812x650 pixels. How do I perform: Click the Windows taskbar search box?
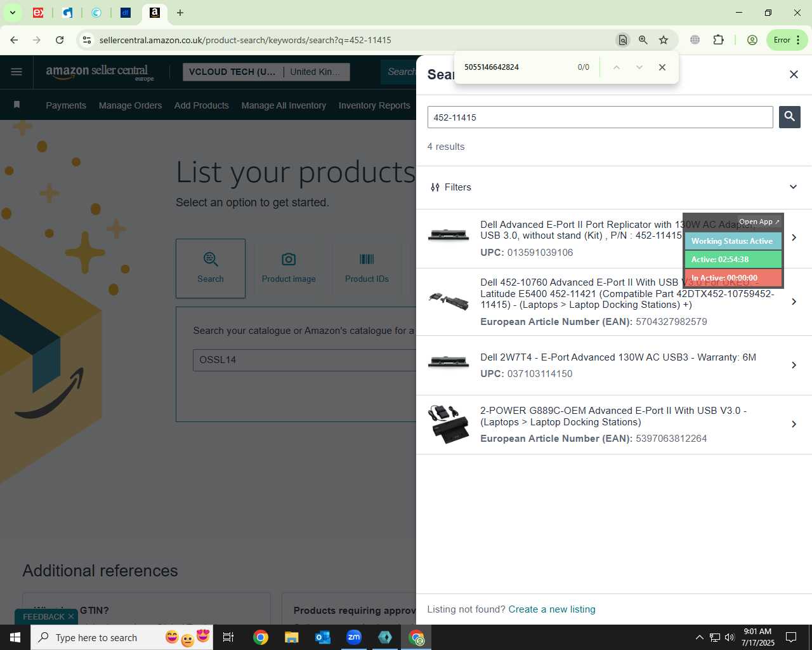(x=122, y=637)
